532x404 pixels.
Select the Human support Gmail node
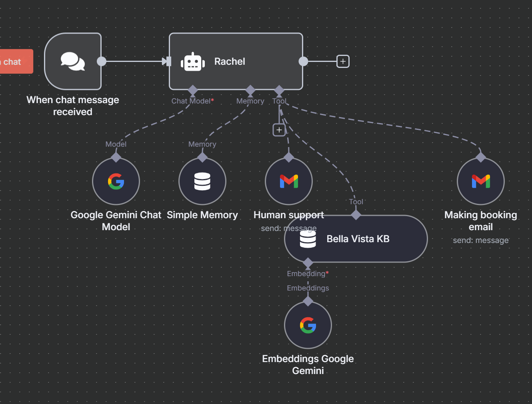289,181
